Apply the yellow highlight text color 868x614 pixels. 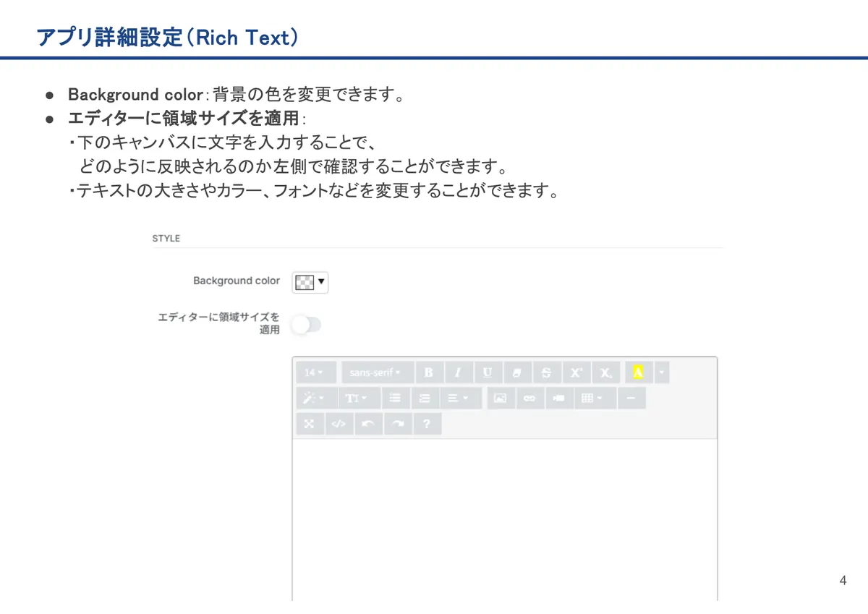(x=638, y=372)
